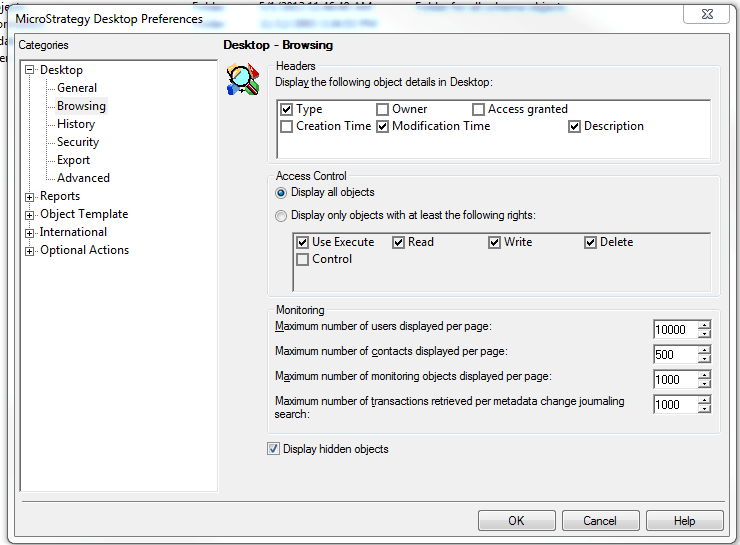
Task: Uncheck the Read rights checkbox
Action: pyautogui.click(x=398, y=243)
